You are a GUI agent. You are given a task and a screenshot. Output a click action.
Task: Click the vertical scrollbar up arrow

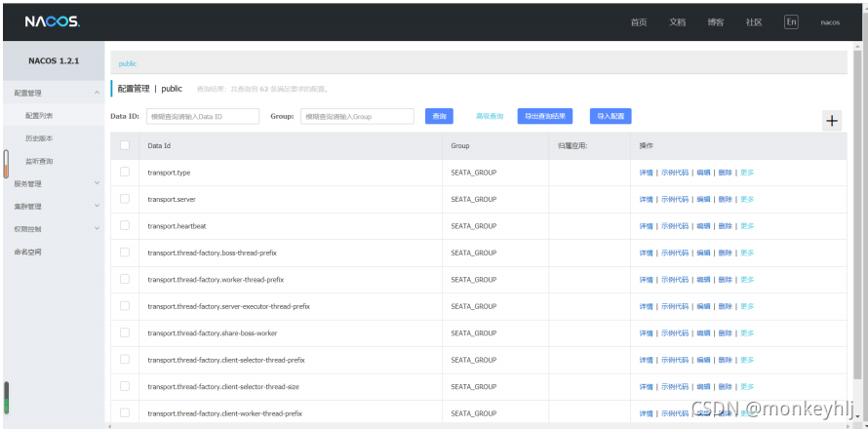coord(857,46)
